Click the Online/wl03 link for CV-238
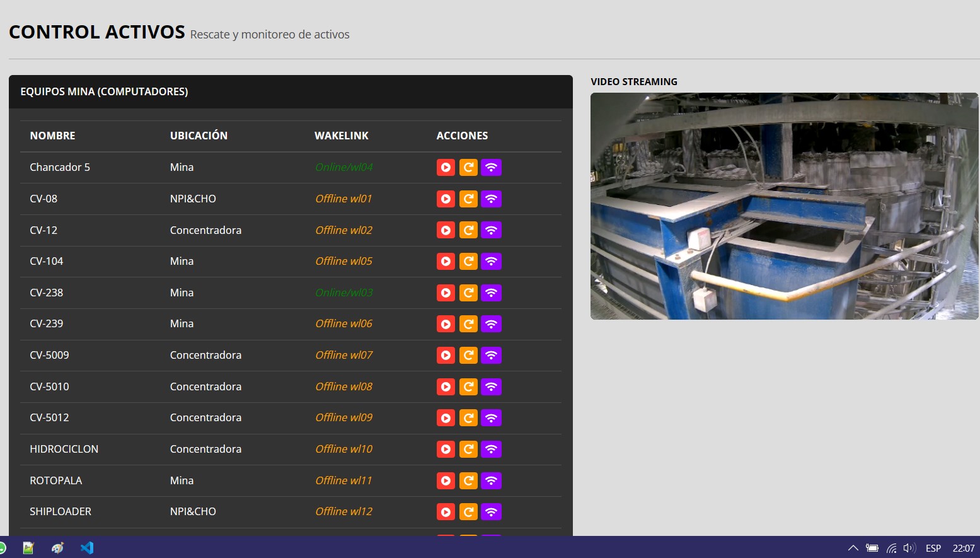Image resolution: width=980 pixels, height=558 pixels. [x=344, y=293]
